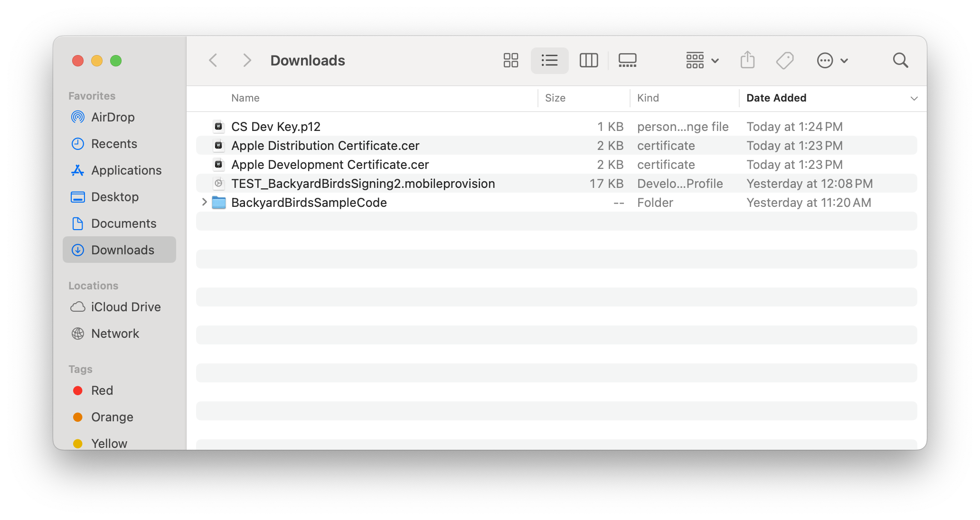Click the Edit Tags icon

coord(785,60)
